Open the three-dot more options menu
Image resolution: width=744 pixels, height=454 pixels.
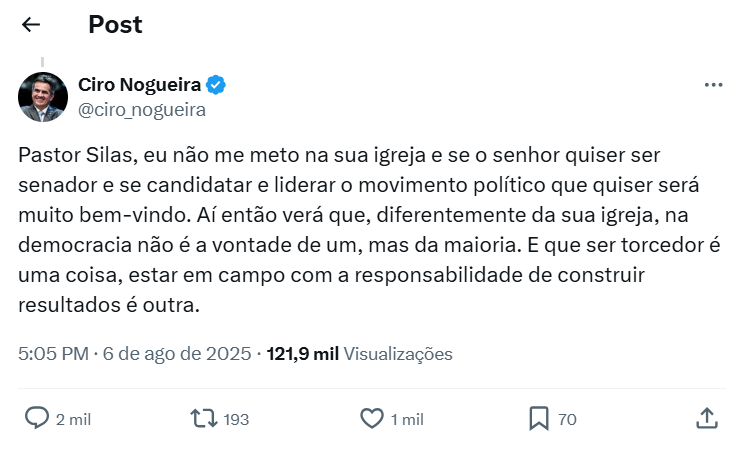click(712, 85)
